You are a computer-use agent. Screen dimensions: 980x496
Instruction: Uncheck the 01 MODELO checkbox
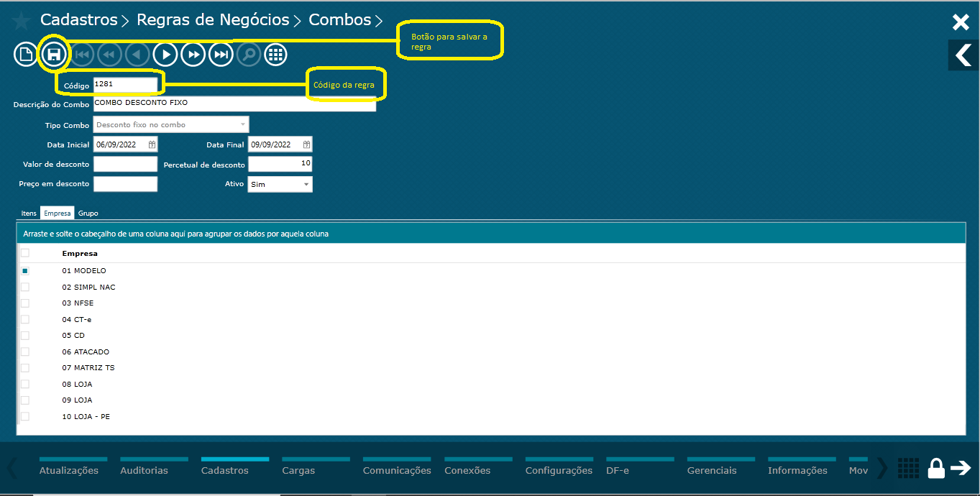[25, 271]
